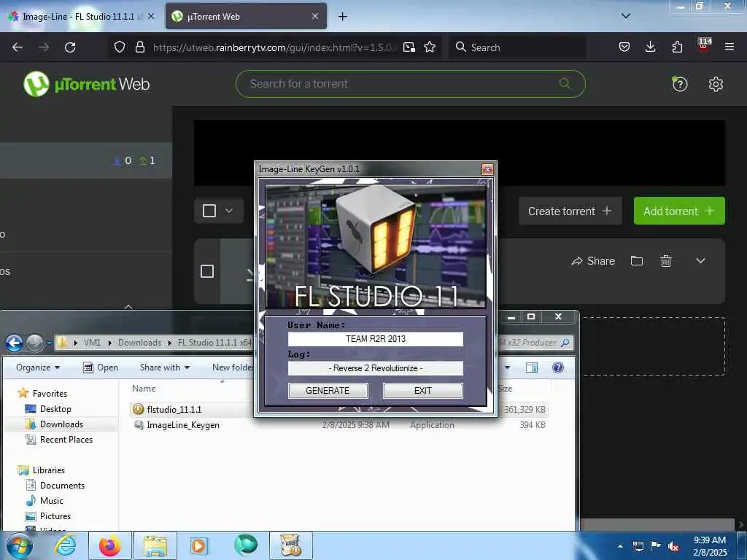Open the Firefox downloads arrow icon
Viewport: 747px width, 560px height.
(650, 47)
